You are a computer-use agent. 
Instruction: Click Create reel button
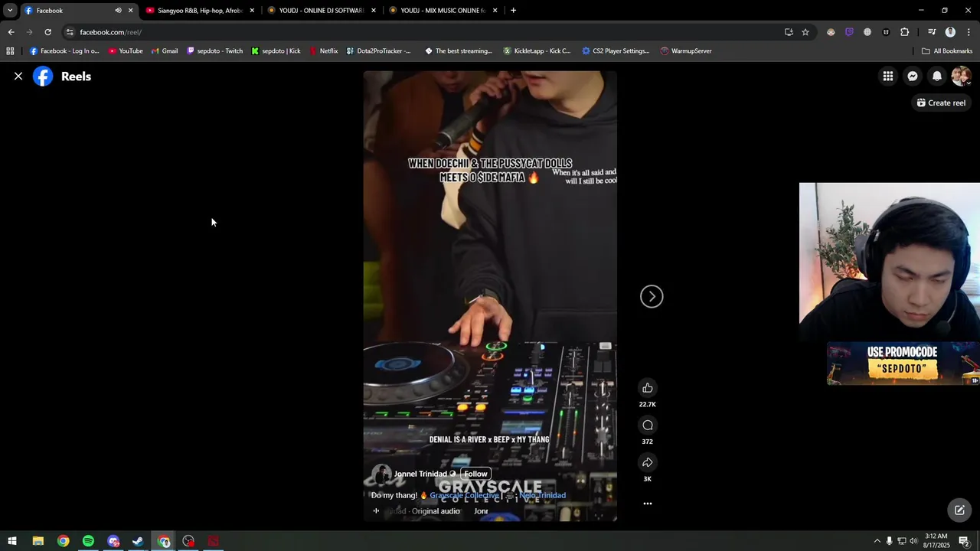coord(942,103)
